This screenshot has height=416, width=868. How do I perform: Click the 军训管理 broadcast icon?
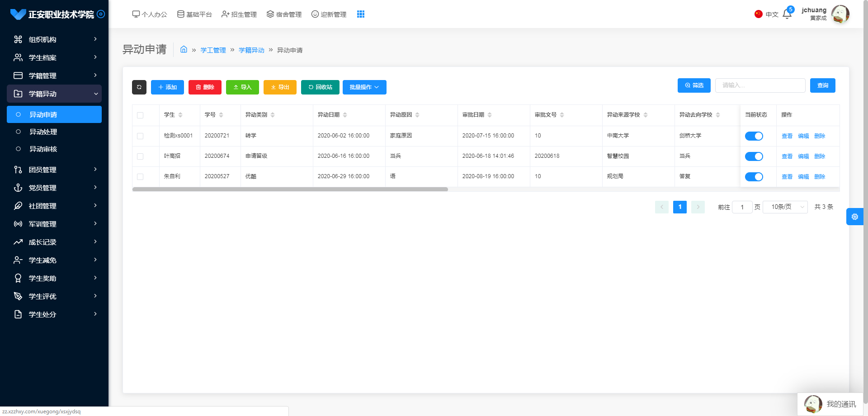pos(18,224)
